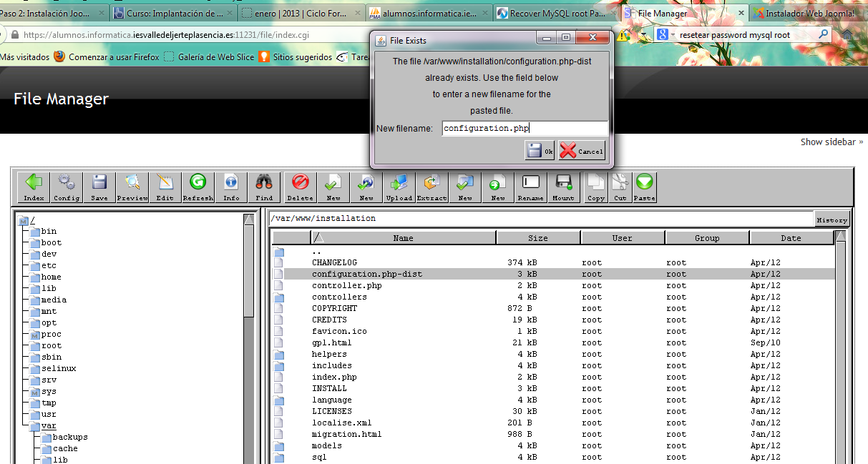The image size is (868, 464).
Task: Open the Find binoculars tool
Action: [x=264, y=187]
